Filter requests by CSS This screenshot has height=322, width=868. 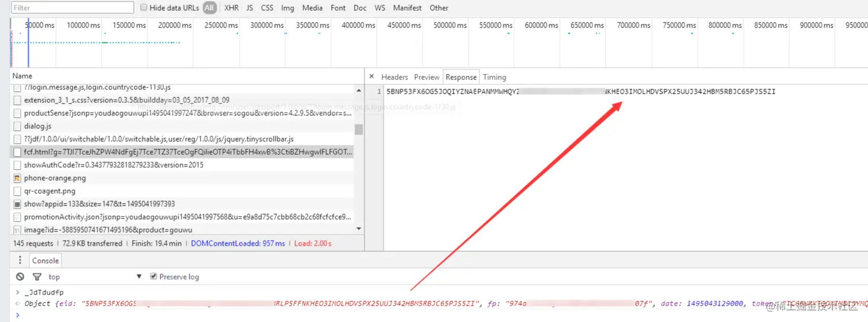pyautogui.click(x=267, y=8)
